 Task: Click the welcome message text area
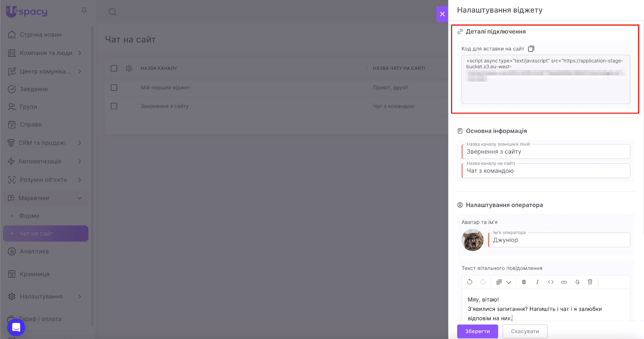point(546,306)
